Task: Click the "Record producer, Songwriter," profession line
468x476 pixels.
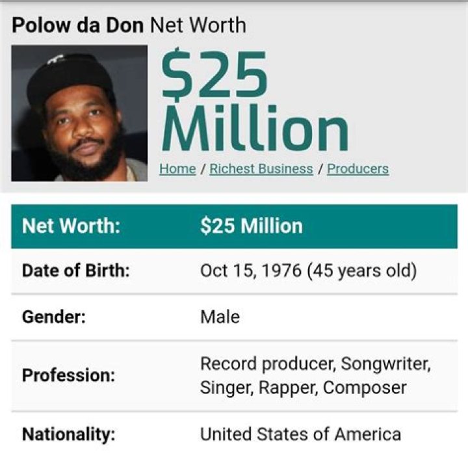Action: 315,363
